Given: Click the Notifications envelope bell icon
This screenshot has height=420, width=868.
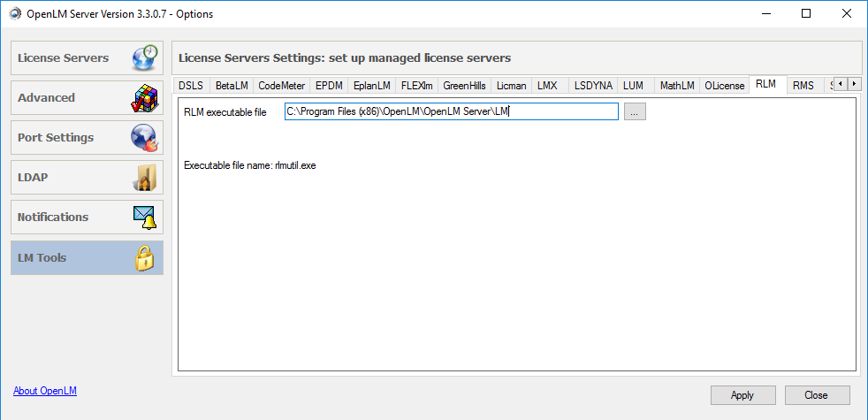Looking at the screenshot, I should pyautogui.click(x=144, y=218).
